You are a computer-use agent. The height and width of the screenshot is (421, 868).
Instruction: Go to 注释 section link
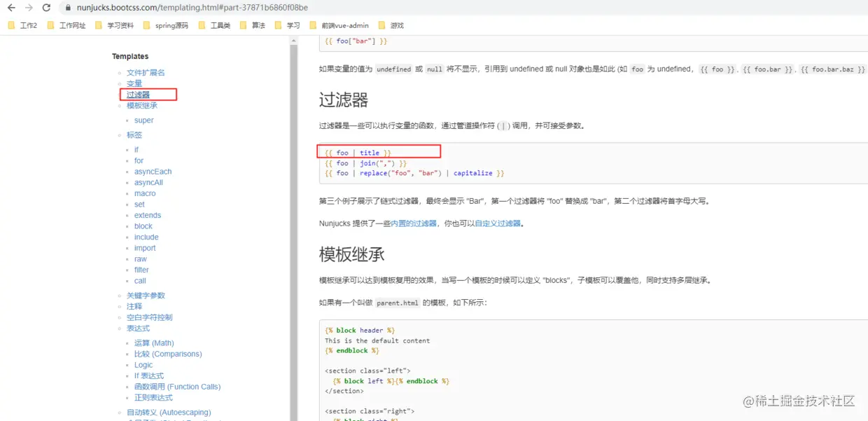(134, 307)
